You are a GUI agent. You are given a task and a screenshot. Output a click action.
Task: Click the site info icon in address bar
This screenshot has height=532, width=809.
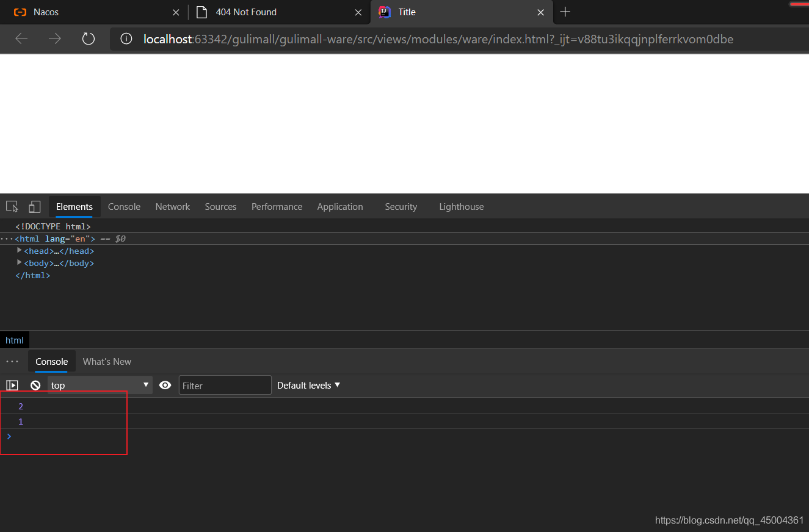point(126,39)
